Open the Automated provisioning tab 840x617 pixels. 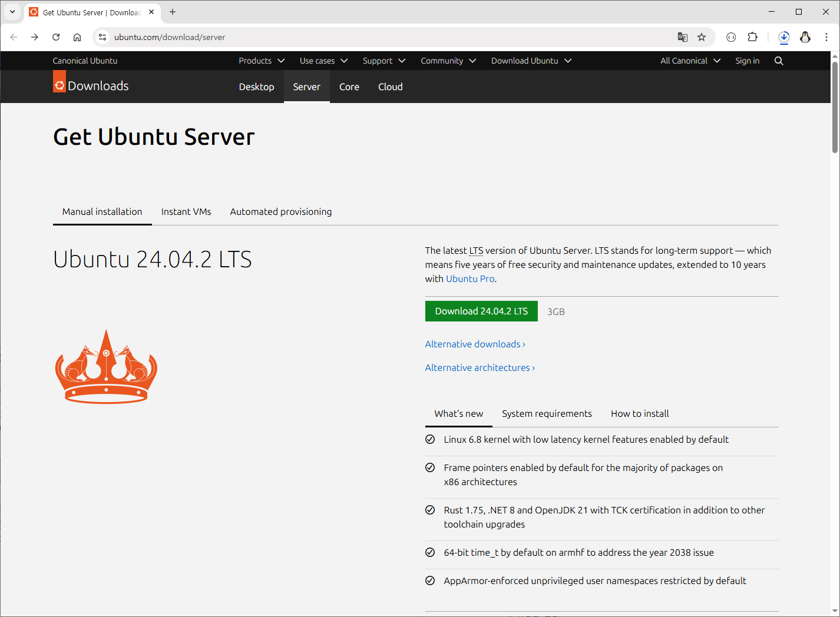tap(281, 212)
